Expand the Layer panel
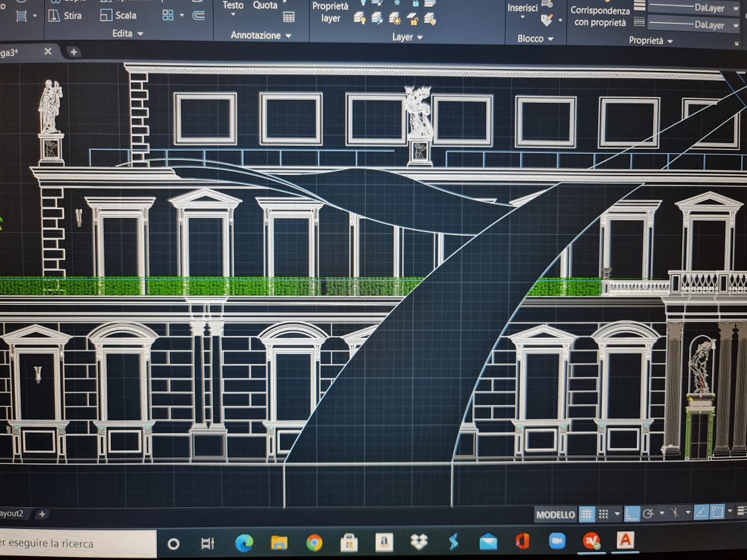The image size is (747, 560). coord(407,37)
